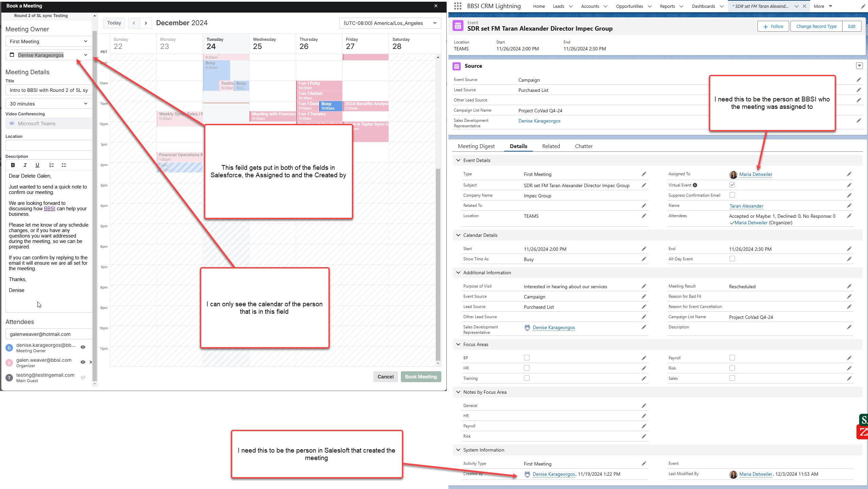Edit the Assigned To pencil icon
Screen dimensions: 868x489
(849, 174)
